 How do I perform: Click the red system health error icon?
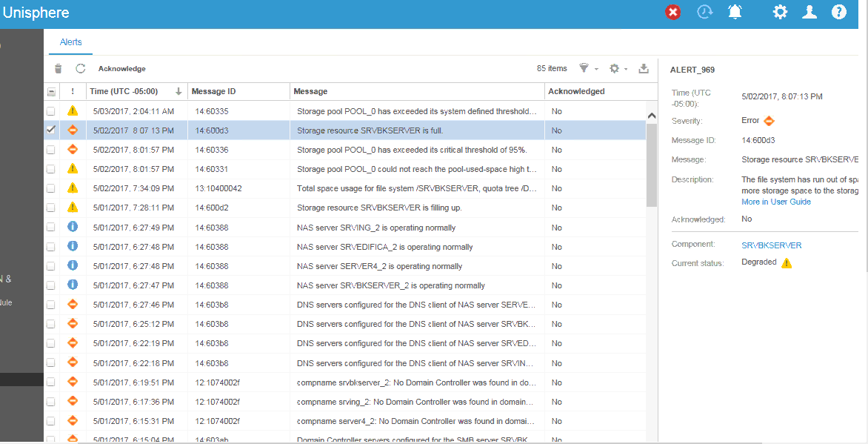[x=672, y=12]
